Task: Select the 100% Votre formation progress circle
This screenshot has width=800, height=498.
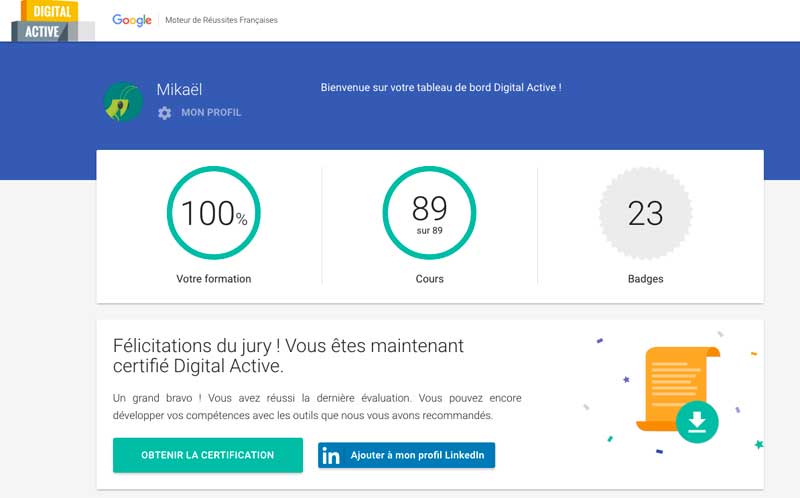Action: coord(214,213)
